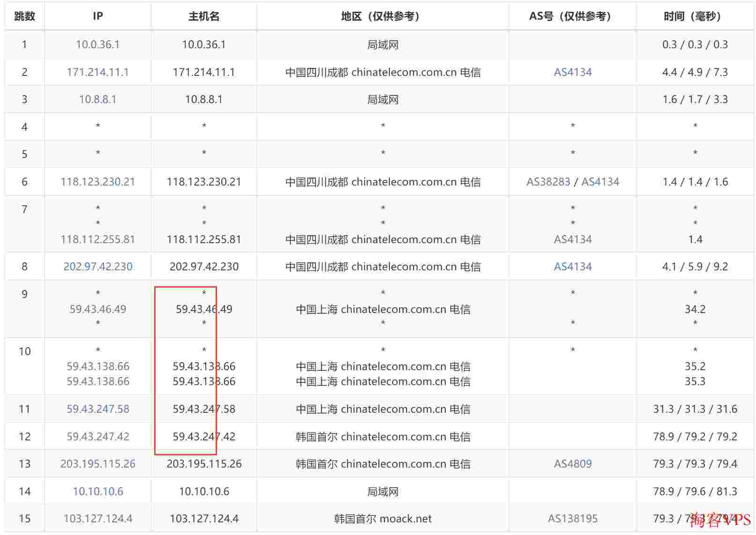Open the IP link 118.112.255.81
This screenshot has height=535, width=756.
pyautogui.click(x=97, y=239)
